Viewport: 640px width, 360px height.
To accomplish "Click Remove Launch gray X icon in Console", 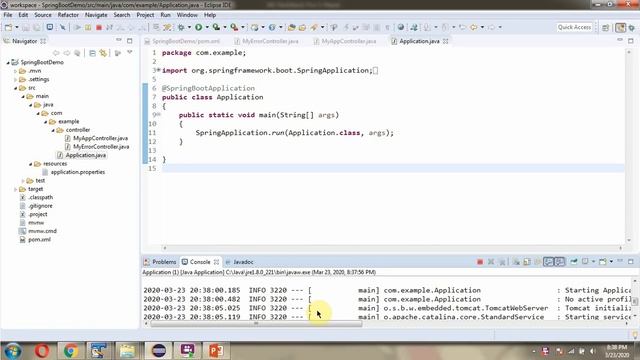I will 491,262.
